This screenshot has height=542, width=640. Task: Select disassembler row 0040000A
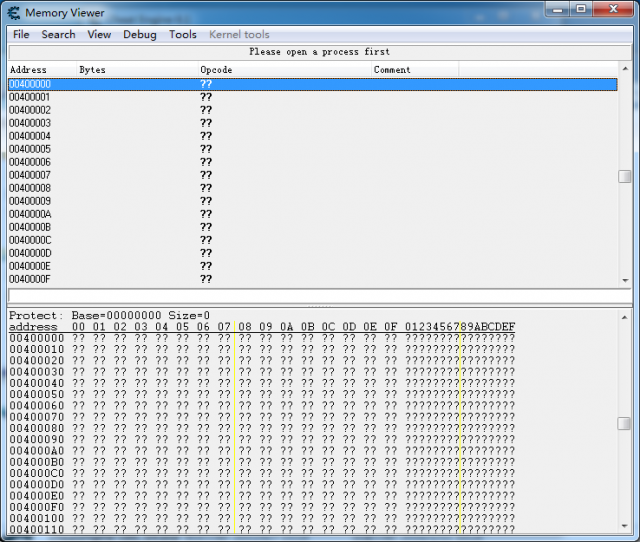click(313, 214)
